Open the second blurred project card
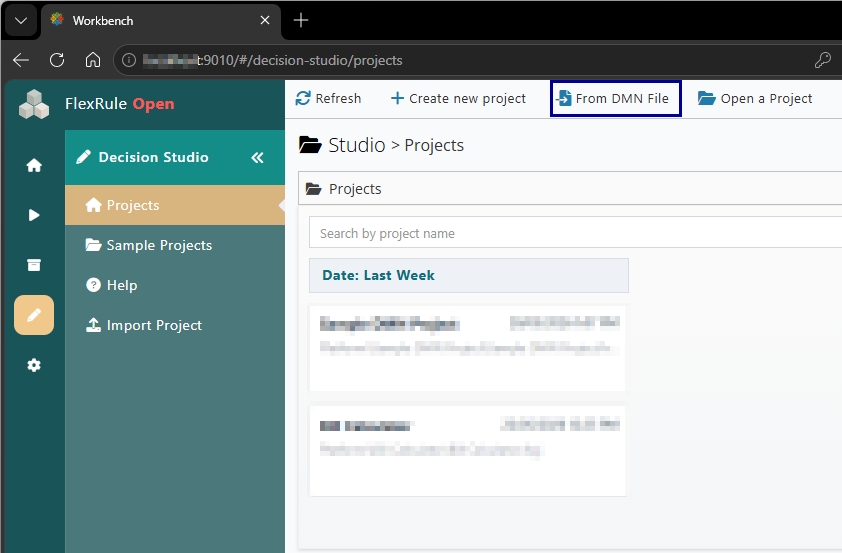 coord(467,451)
